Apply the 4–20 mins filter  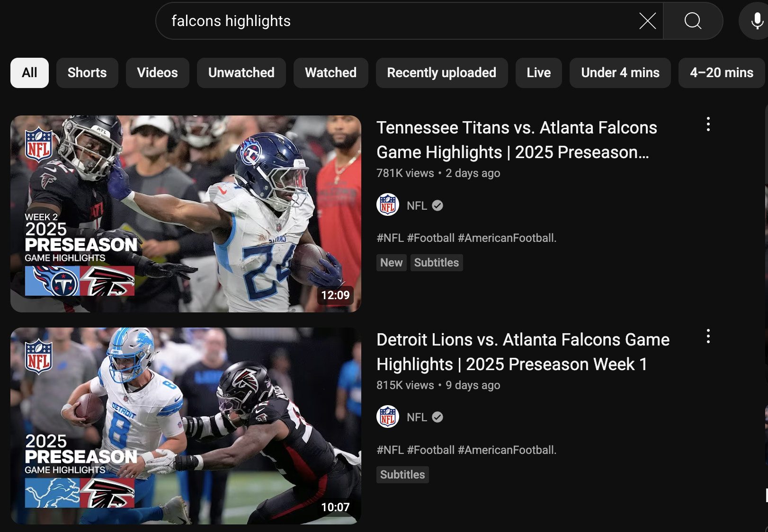coord(722,73)
